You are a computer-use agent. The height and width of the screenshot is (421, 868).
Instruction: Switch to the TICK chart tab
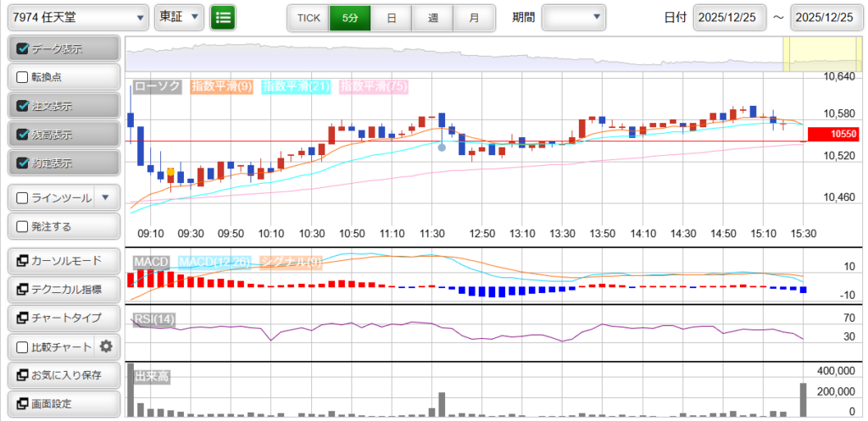[309, 17]
